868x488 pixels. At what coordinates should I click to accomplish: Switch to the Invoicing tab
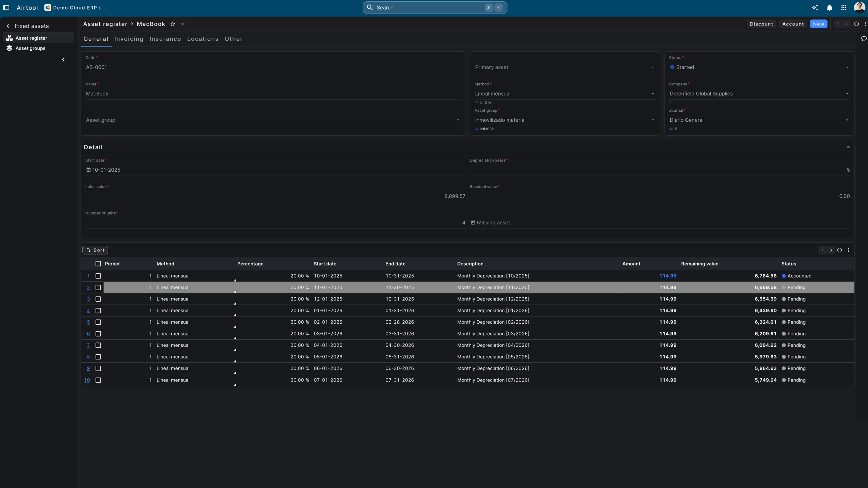(x=129, y=39)
